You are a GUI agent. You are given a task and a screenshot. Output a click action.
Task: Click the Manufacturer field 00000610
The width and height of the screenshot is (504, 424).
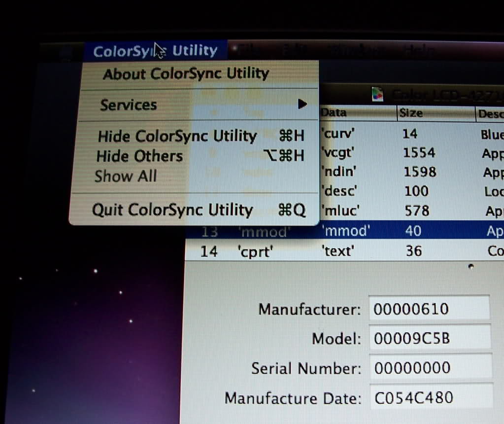point(430,309)
